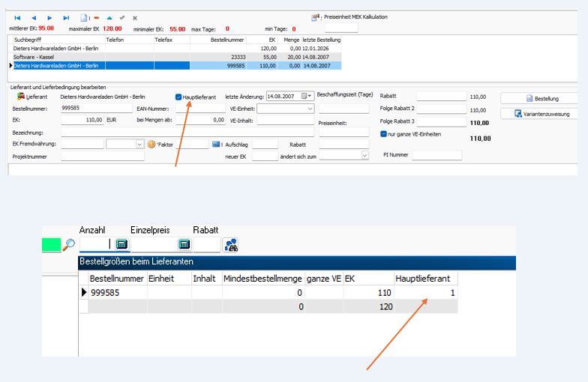Toggle the Hauptlieferant checkbox
Screen dimensions: 588x382
178,97
